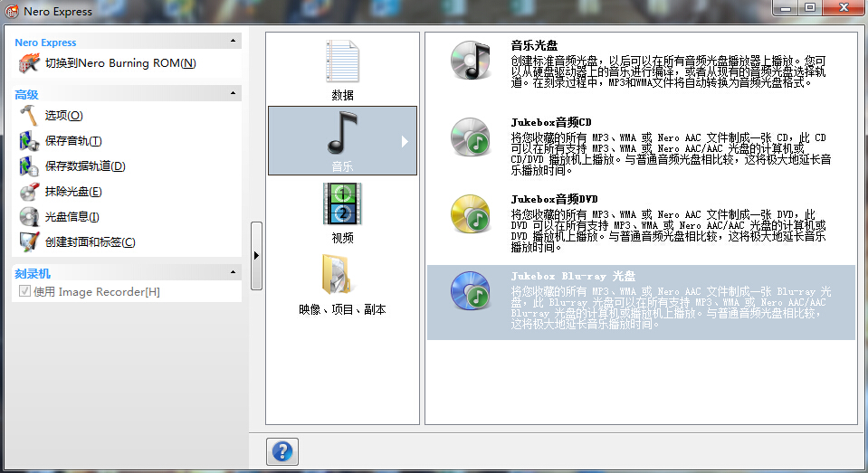Screen dimensions: 868x473
Task: Click the Nero Express section header text
Action: [x=45, y=43]
